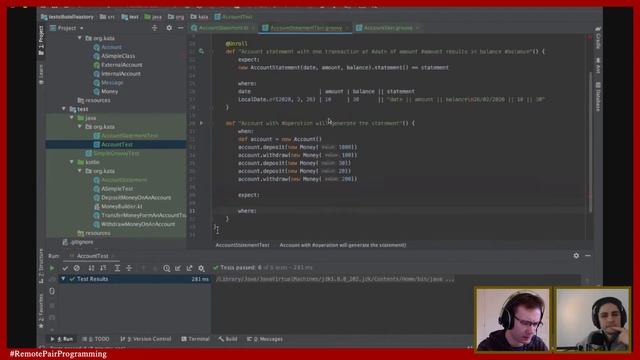Hide the Run tool window

588,256
